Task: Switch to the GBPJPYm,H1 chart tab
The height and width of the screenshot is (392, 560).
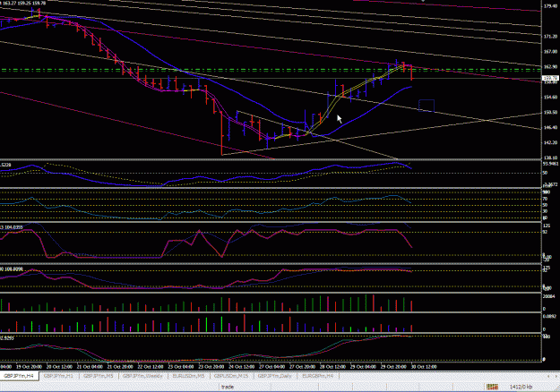Action: tap(58, 376)
